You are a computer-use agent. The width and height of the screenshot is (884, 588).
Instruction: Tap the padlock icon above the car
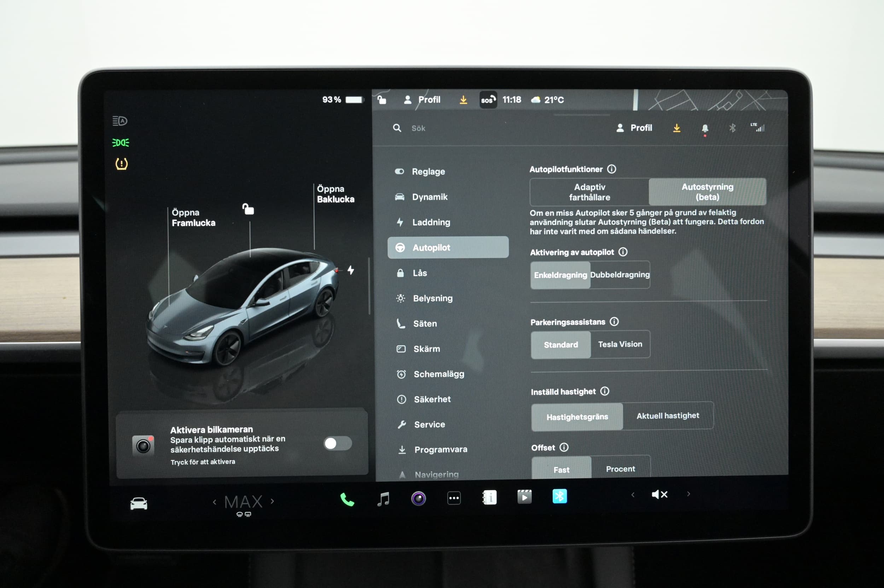point(248,209)
